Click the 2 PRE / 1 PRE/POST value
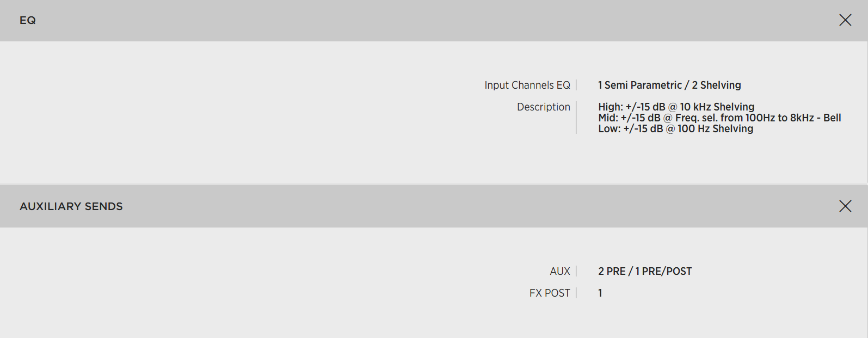 [645, 272]
